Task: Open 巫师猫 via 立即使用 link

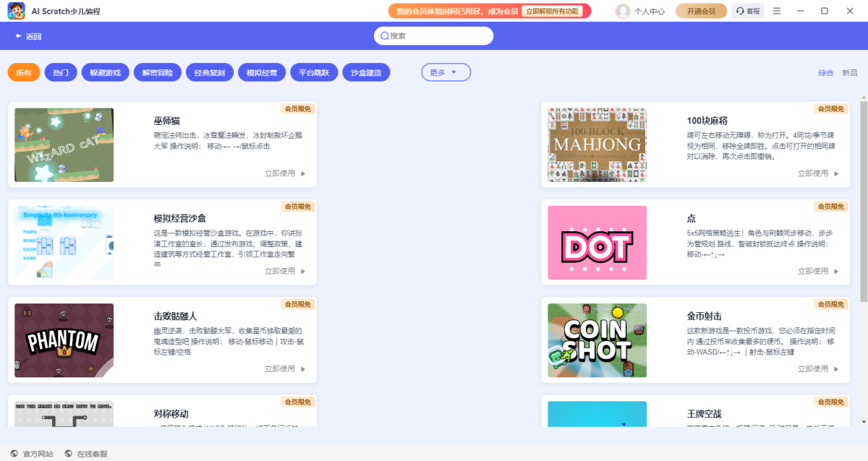Action: [x=285, y=173]
